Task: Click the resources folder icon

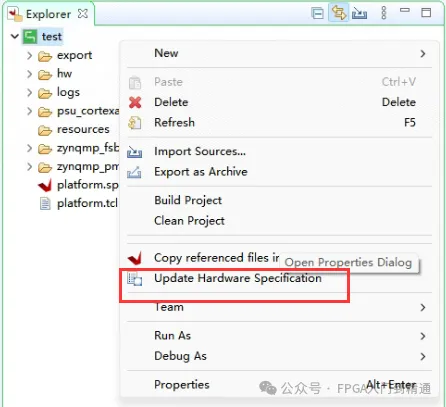Action: (x=45, y=130)
